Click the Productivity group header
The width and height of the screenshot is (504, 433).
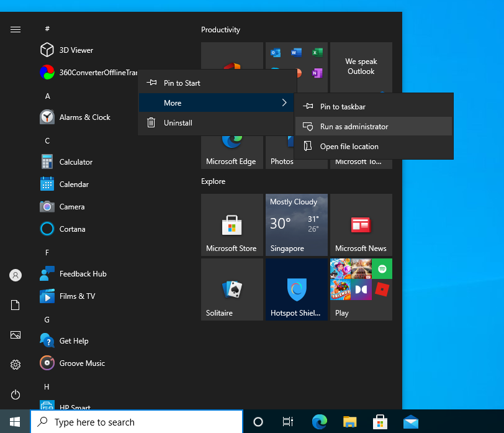pyautogui.click(x=220, y=30)
